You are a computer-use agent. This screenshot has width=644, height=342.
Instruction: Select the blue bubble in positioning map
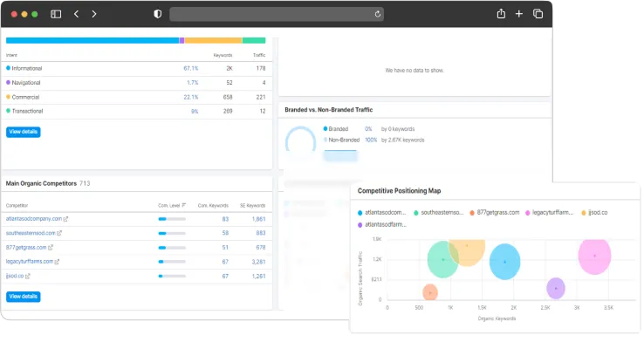click(504, 262)
